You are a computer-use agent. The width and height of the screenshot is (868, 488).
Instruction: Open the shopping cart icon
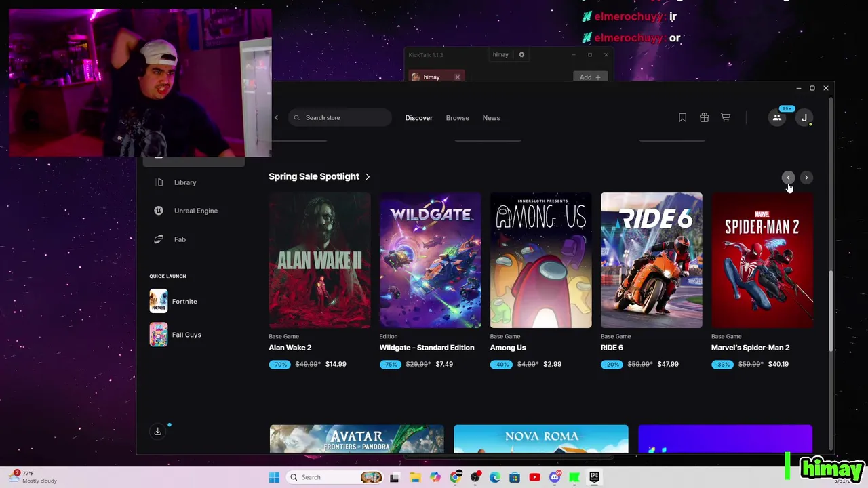(726, 117)
